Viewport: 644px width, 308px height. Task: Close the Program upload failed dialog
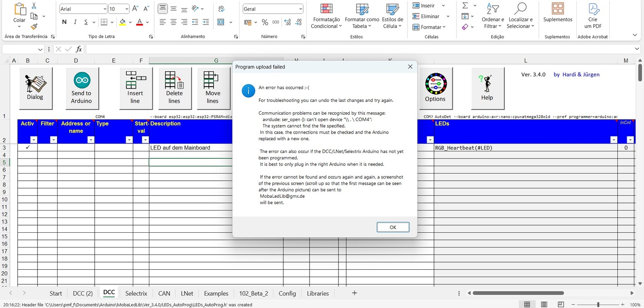tap(410, 67)
